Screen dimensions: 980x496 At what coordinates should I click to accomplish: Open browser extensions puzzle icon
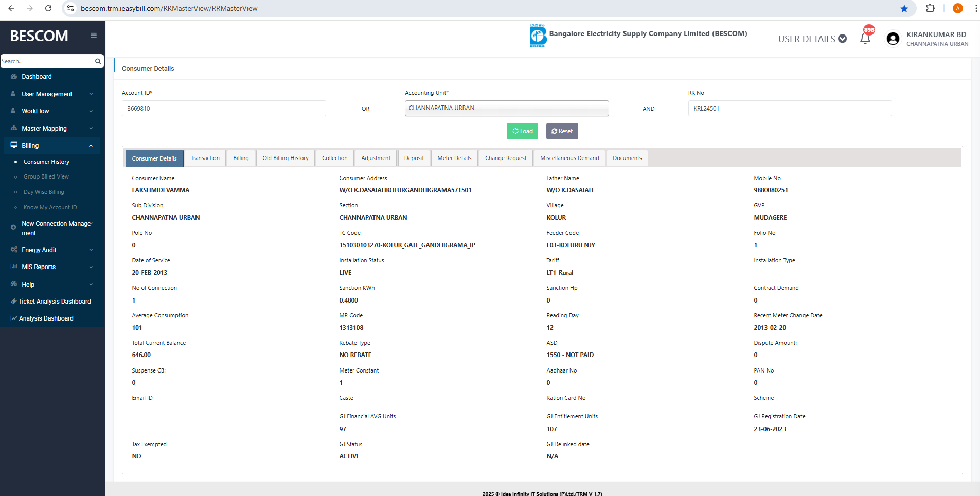(x=930, y=8)
